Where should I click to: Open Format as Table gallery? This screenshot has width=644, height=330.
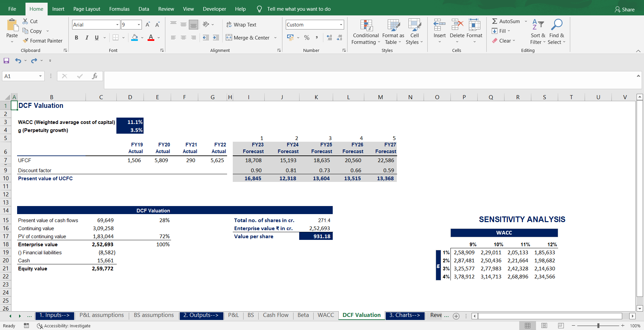pos(393,32)
